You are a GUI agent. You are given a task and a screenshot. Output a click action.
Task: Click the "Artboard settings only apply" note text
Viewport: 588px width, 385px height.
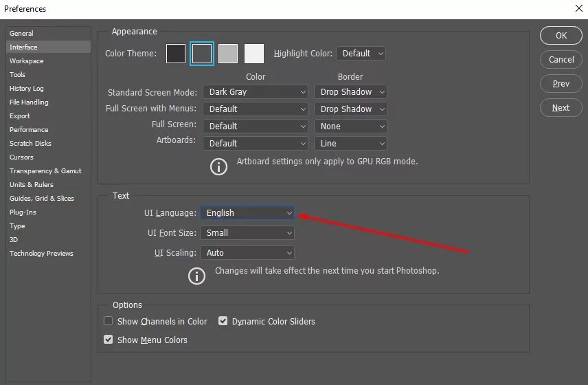(327, 162)
